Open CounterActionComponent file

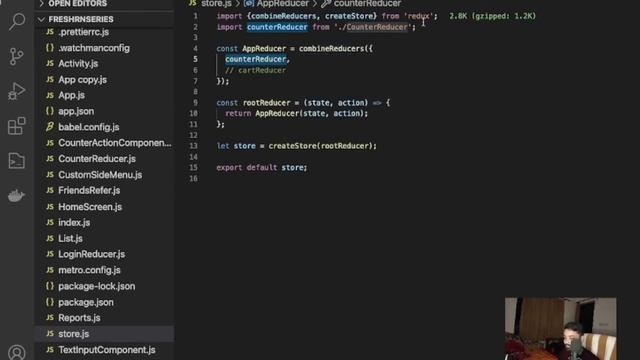coord(104,143)
